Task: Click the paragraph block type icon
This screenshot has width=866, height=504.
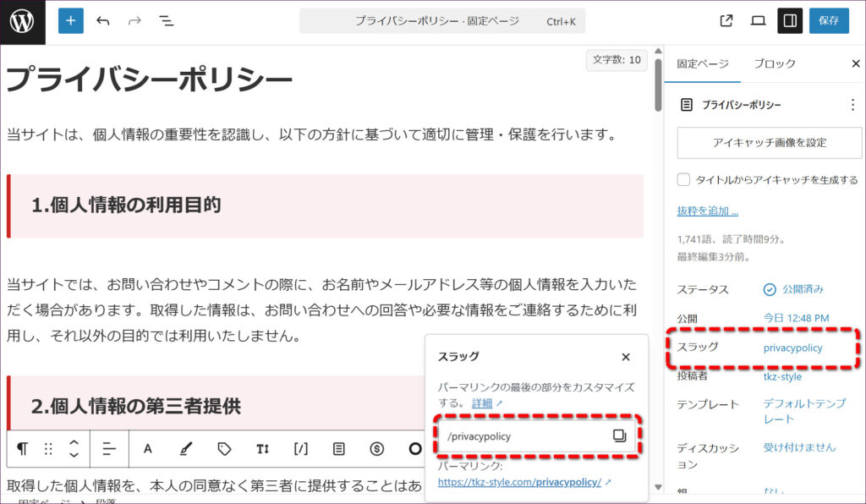Action: [x=22, y=448]
